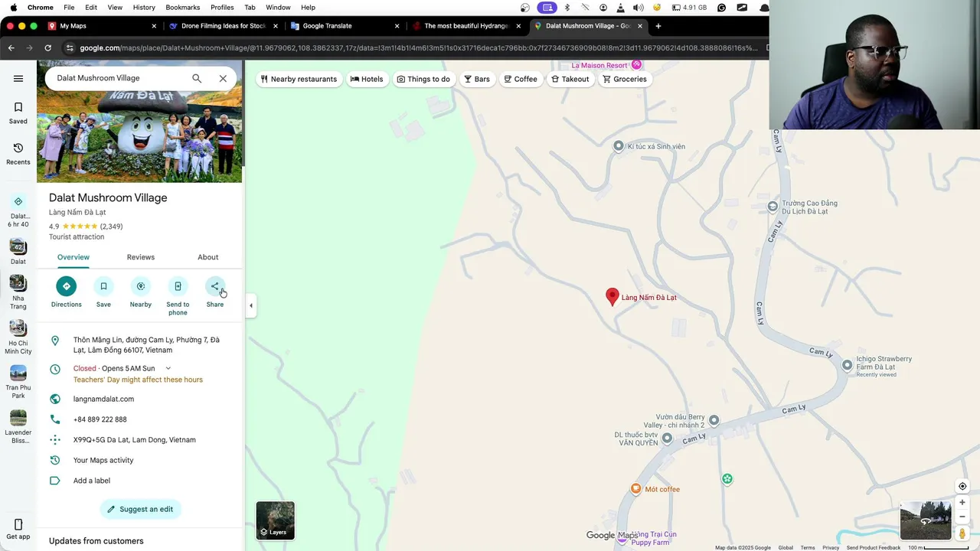Screen dimensions: 980x551
Task: Click the phone number +84 889 222 888
Action: (x=100, y=419)
